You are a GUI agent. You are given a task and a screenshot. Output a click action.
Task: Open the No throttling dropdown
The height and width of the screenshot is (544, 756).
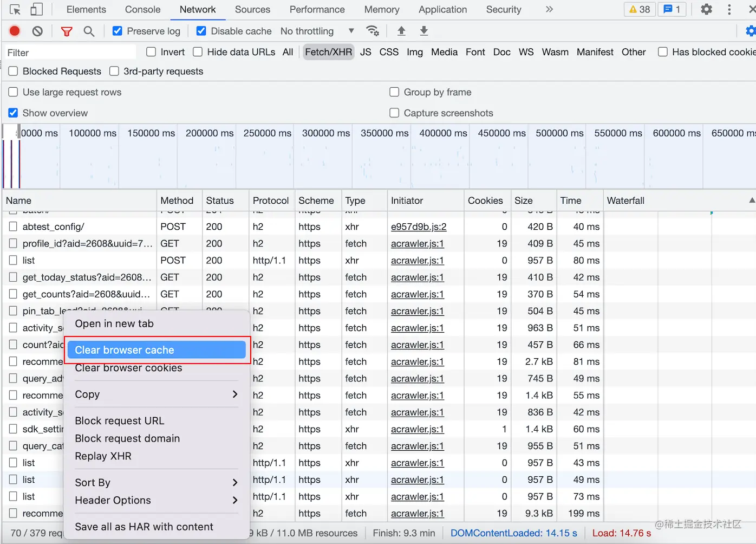317,31
